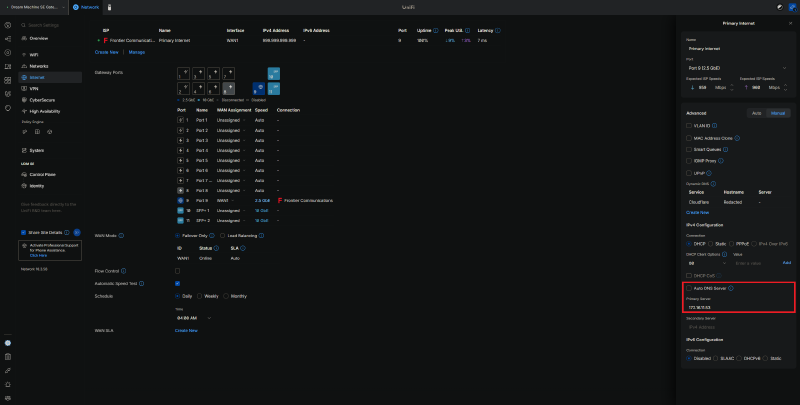Select DHCPv6 IPv6 connection

(x=739, y=359)
